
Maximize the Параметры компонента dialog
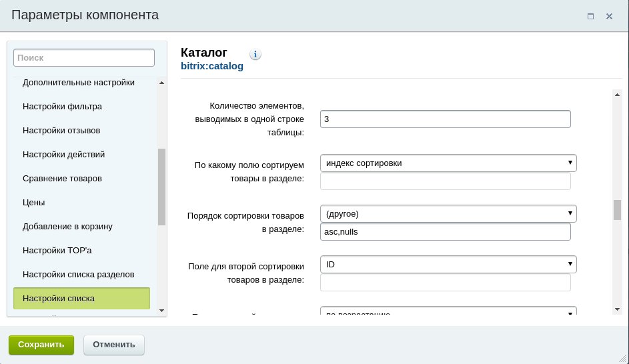(590, 17)
